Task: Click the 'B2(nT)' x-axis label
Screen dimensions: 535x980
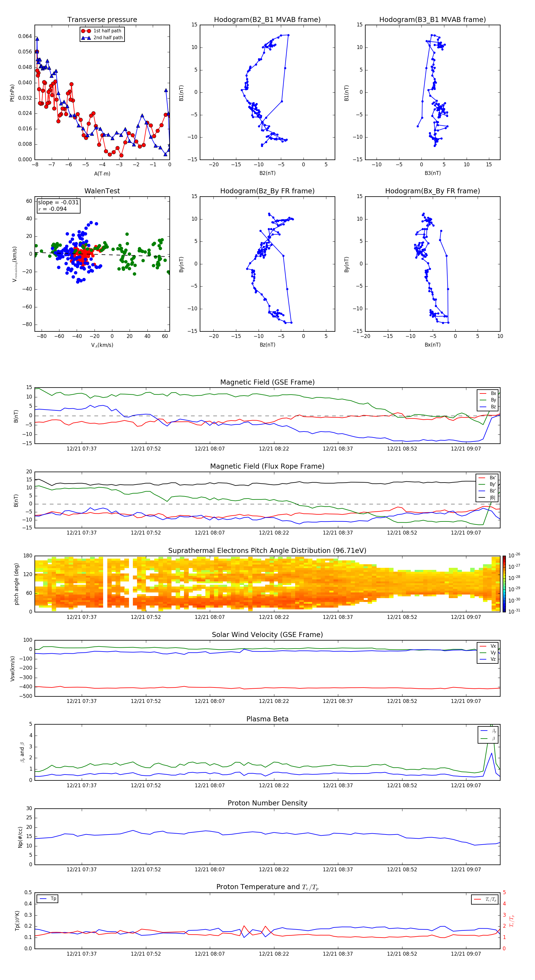Action: point(267,173)
